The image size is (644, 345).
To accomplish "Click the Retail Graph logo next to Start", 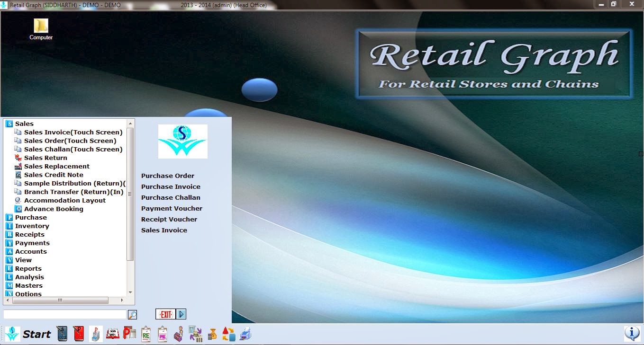I will click(x=13, y=334).
